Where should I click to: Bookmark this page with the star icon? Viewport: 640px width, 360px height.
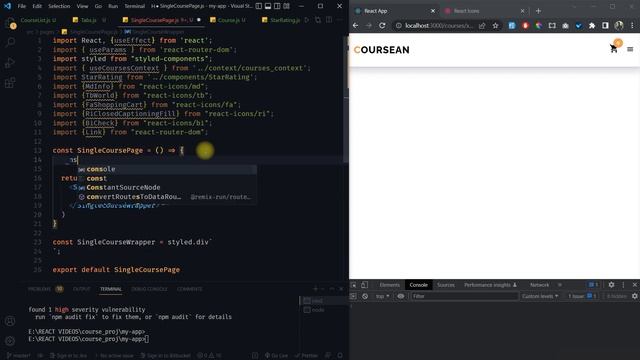(495, 25)
